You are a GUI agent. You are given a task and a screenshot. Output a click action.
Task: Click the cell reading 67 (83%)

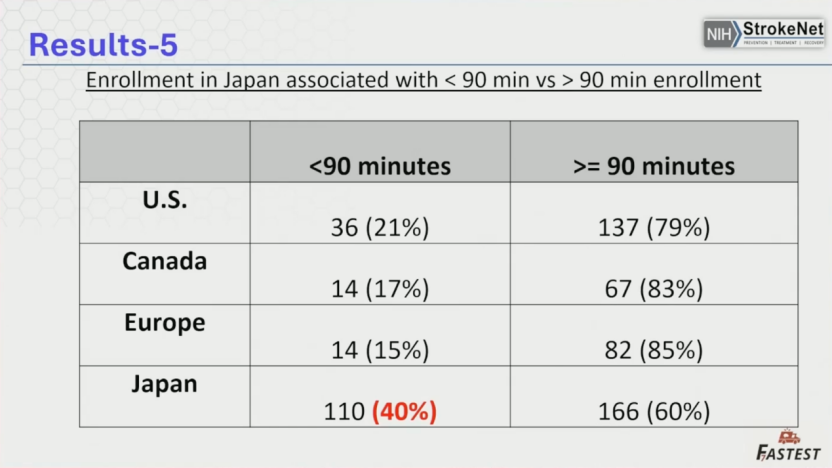click(654, 289)
